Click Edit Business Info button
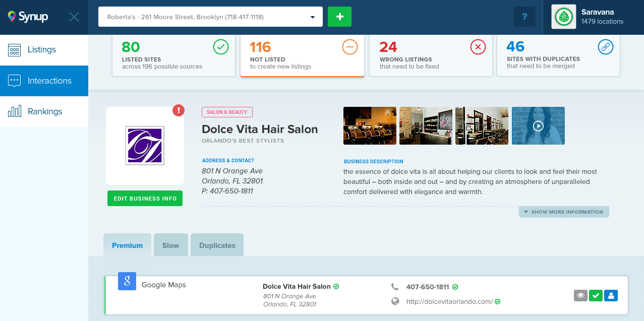644x321 pixels. click(145, 199)
